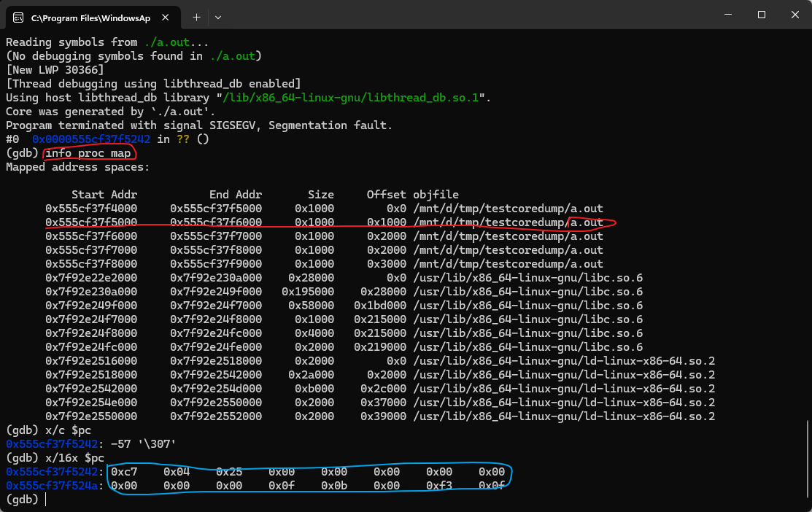This screenshot has height=512, width=812.
Task: Open a new tab with plus button
Action: coord(196,17)
